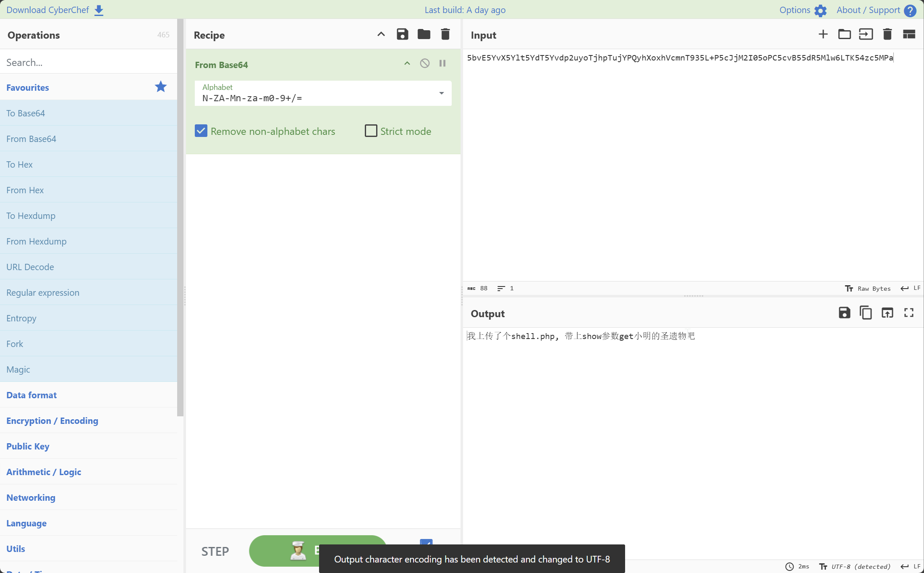Viewport: 924px width, 573px height.
Task: Maximise the output pane
Action: (908, 313)
